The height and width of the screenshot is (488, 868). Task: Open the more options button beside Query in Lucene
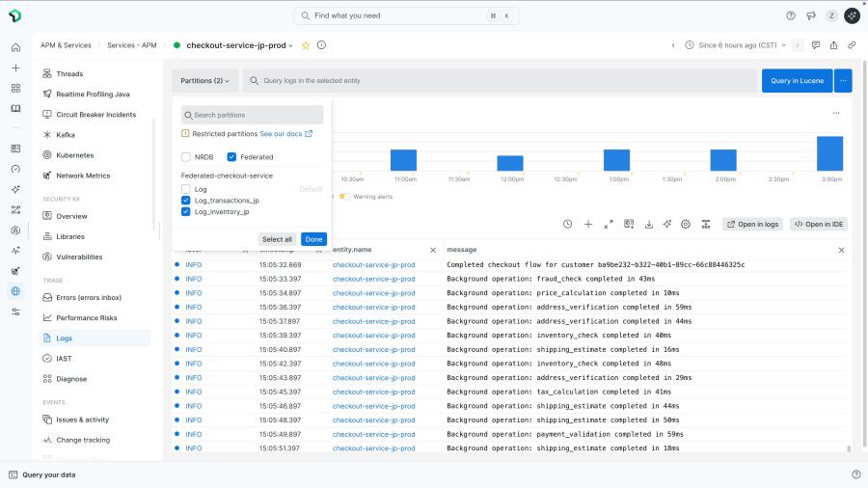[843, 81]
